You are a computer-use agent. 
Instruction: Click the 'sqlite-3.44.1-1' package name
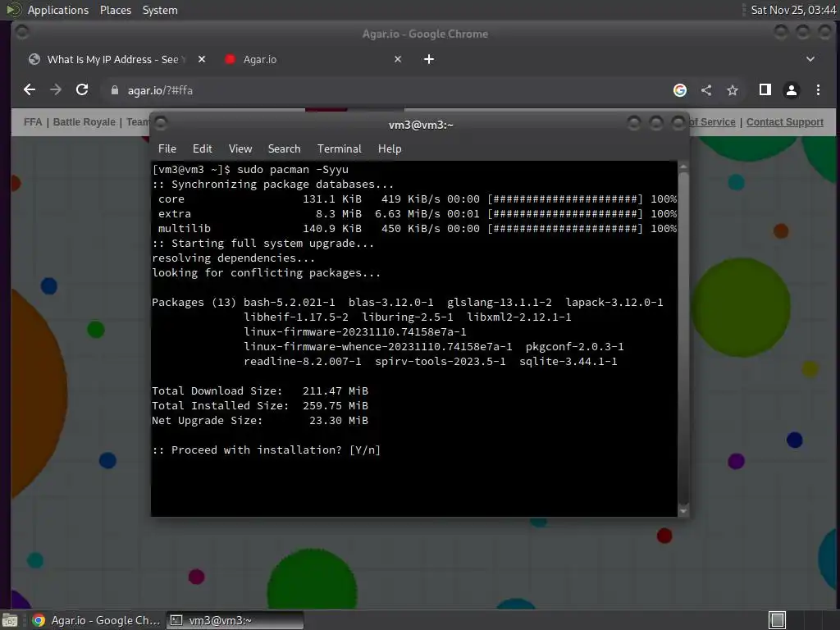[x=568, y=362]
